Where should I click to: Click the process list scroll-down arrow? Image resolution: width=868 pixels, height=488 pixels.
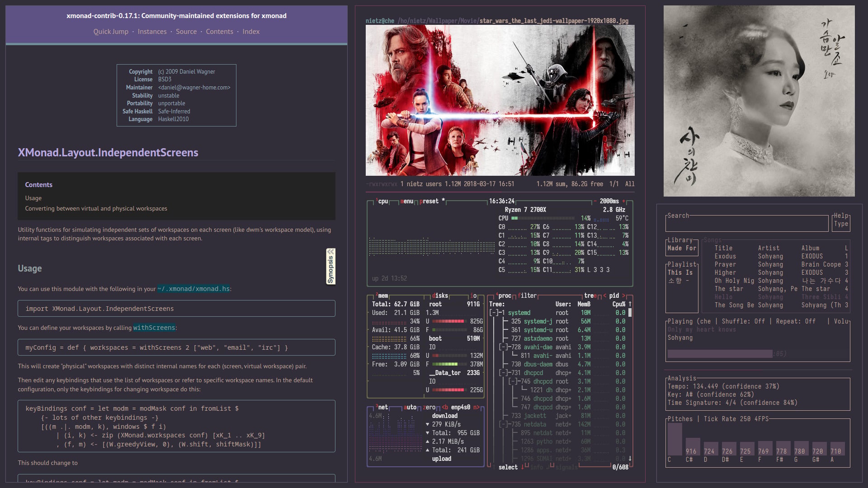(x=630, y=458)
